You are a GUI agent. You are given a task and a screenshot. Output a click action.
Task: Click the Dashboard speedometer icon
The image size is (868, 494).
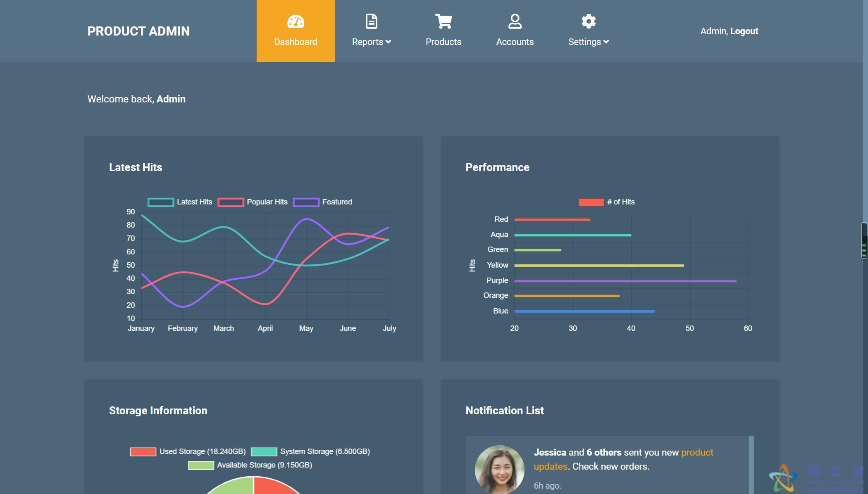(x=296, y=21)
